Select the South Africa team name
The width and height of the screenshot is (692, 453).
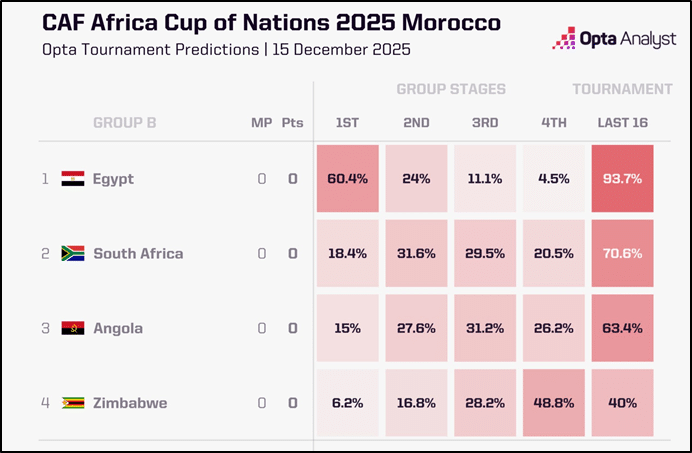pyautogui.click(x=138, y=254)
